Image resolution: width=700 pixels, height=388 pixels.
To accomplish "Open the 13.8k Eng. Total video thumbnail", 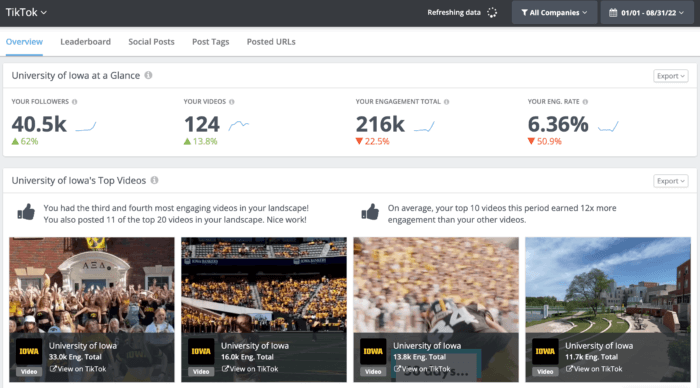I will [x=436, y=309].
